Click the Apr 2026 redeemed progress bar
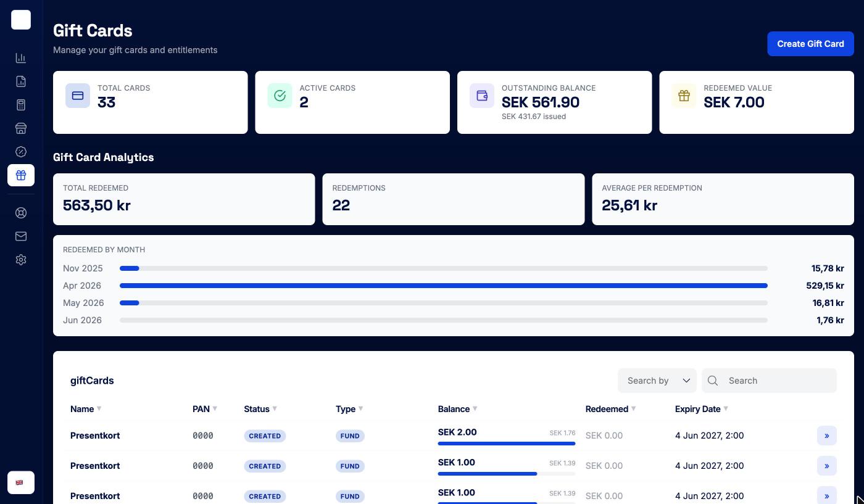 click(x=444, y=286)
